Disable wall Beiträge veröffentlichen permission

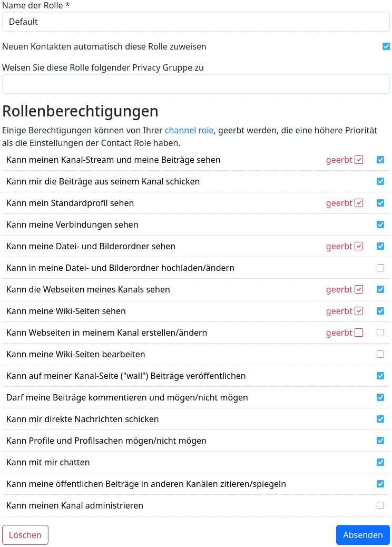pos(380,376)
